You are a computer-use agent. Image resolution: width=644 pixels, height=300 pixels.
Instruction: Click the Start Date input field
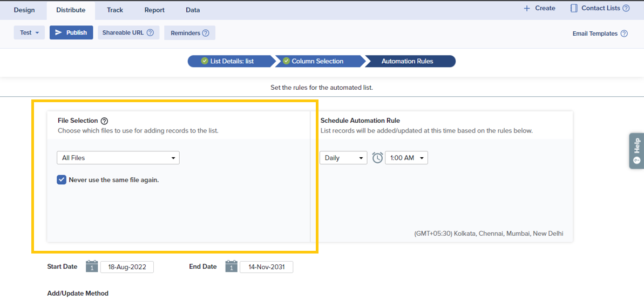(127, 267)
